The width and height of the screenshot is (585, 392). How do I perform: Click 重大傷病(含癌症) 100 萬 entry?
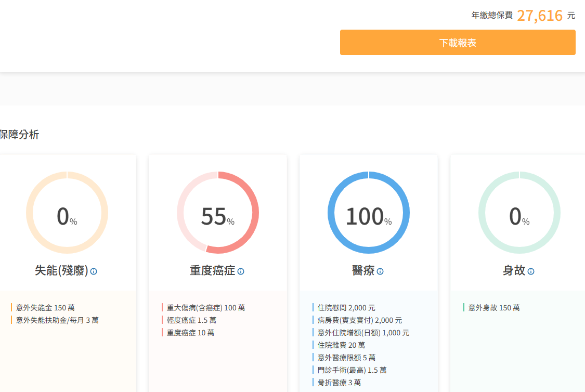206,308
